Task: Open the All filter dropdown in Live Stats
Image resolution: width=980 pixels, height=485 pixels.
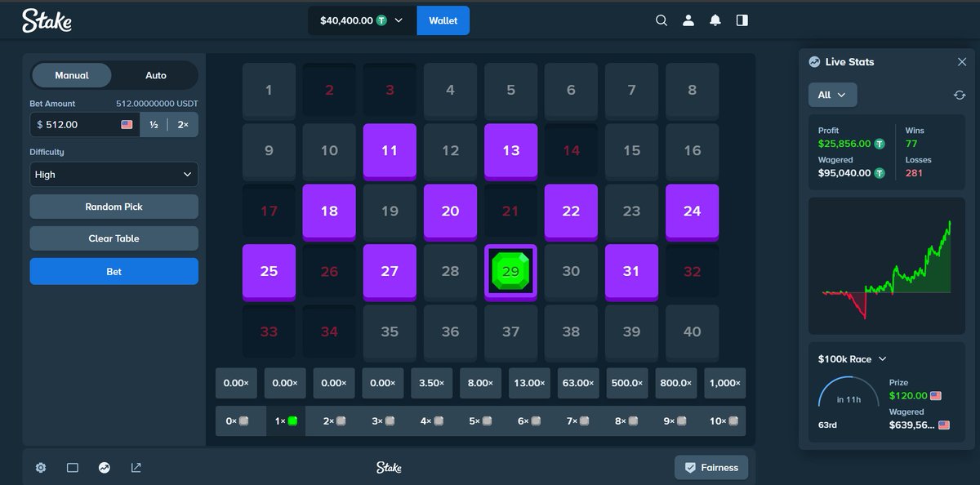Action: click(x=832, y=95)
